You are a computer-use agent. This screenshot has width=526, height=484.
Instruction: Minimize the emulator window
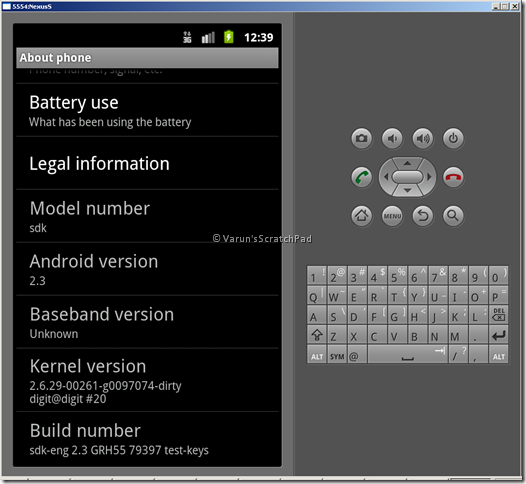495,6
